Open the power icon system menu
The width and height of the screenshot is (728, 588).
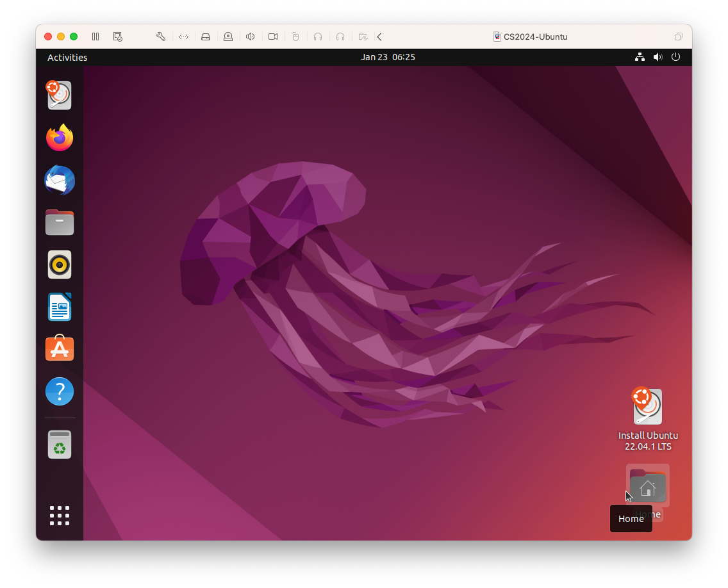[x=675, y=57]
